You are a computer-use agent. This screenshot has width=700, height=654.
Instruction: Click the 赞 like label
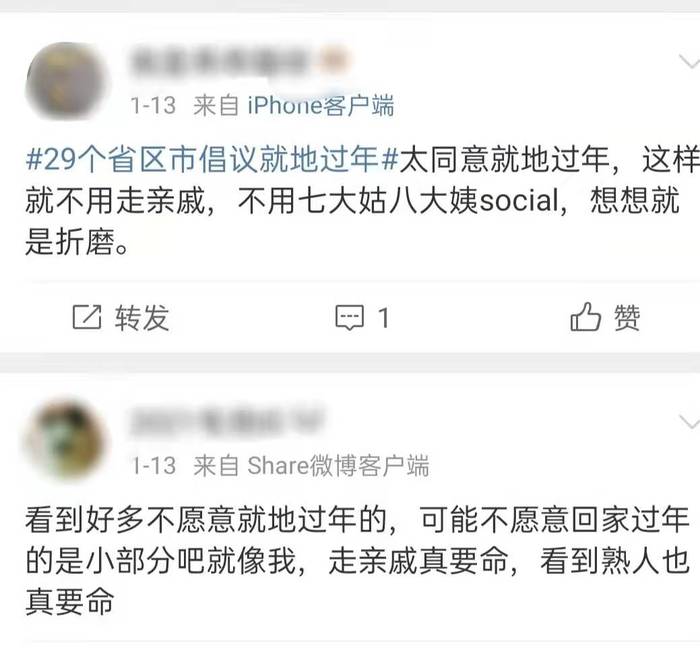(x=627, y=317)
